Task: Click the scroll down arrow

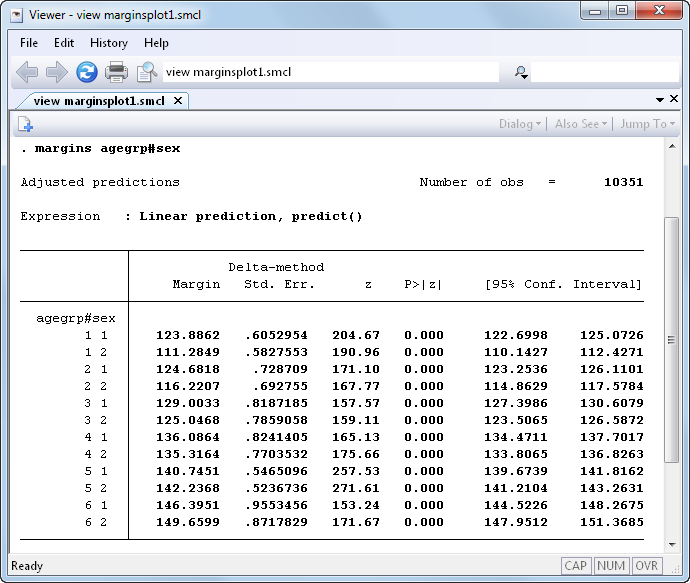Action: [x=672, y=545]
